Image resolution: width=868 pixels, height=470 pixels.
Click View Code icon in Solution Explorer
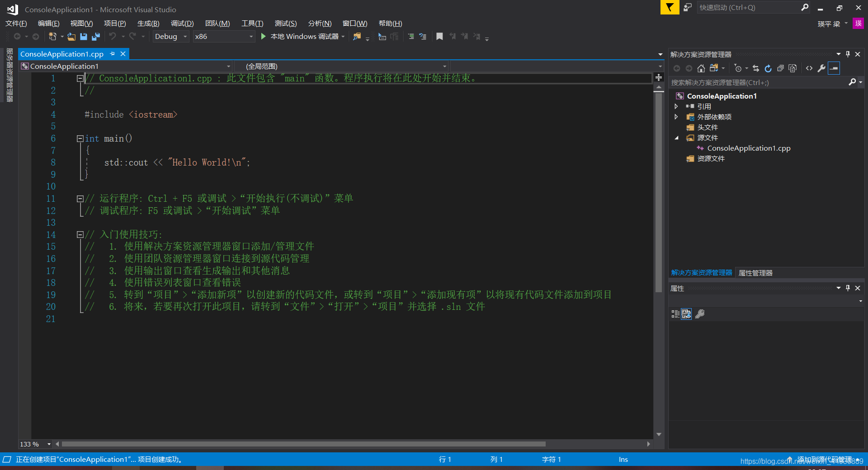[x=809, y=68]
